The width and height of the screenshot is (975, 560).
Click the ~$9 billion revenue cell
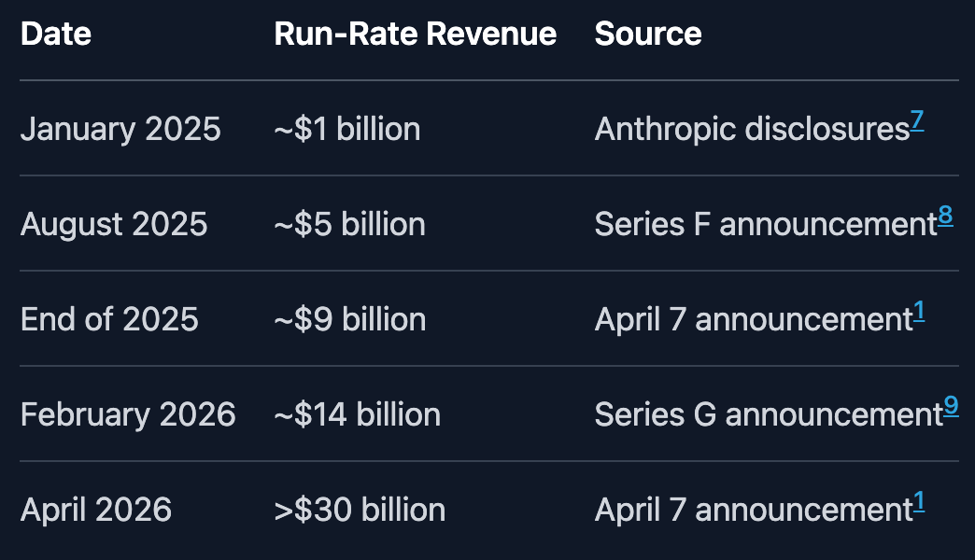(x=349, y=319)
